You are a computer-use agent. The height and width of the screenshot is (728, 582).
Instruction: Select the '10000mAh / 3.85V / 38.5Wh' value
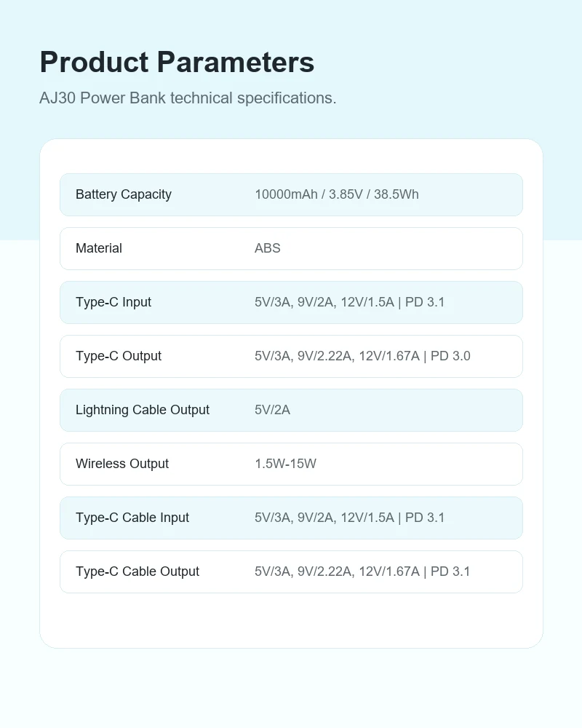(337, 194)
